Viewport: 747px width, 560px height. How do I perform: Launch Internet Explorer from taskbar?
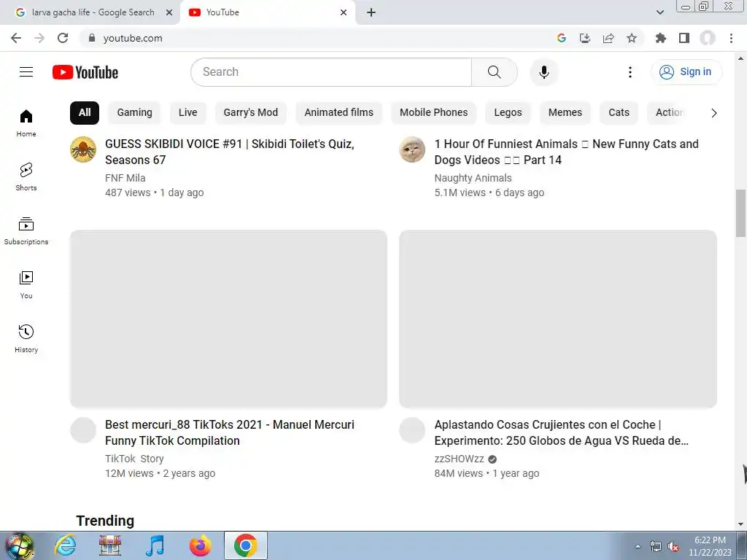tap(65, 545)
